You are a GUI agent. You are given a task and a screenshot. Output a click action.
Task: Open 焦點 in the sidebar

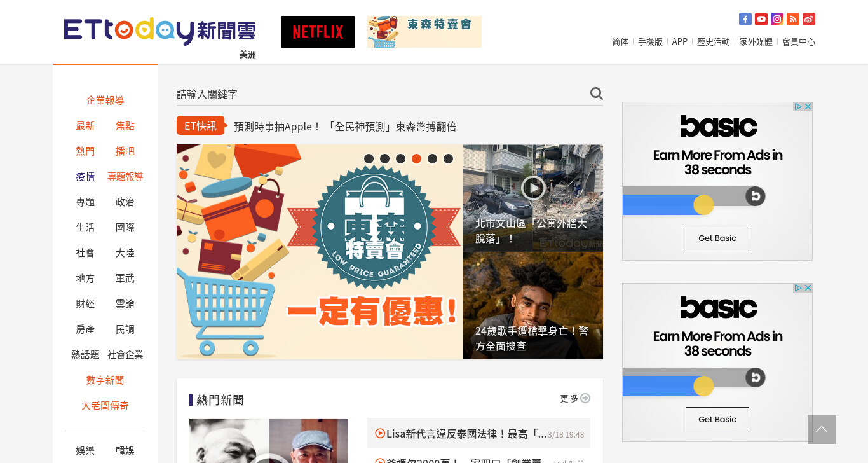(125, 125)
